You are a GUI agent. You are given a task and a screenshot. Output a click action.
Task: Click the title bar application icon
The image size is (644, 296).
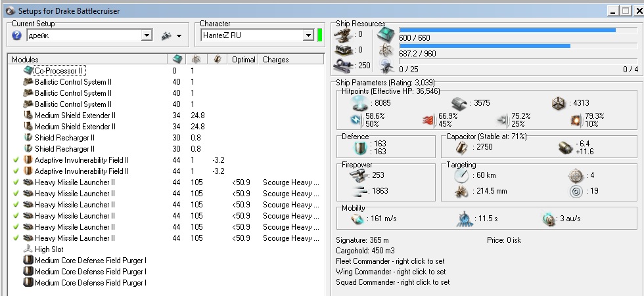(11, 11)
